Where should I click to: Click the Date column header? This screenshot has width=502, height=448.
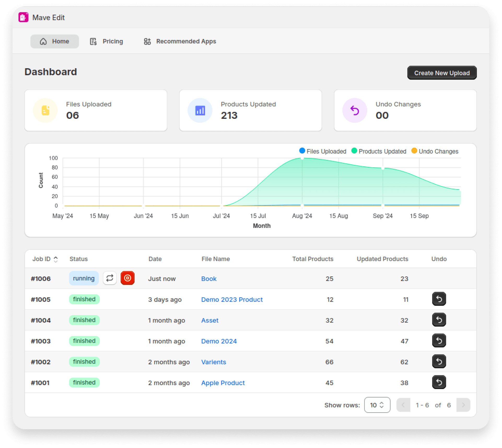pos(155,259)
